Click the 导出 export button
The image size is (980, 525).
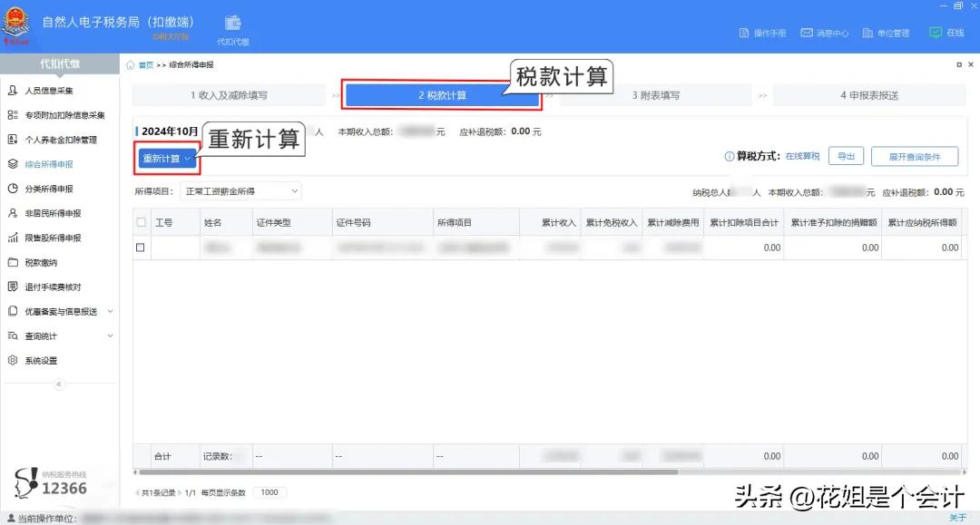point(846,155)
